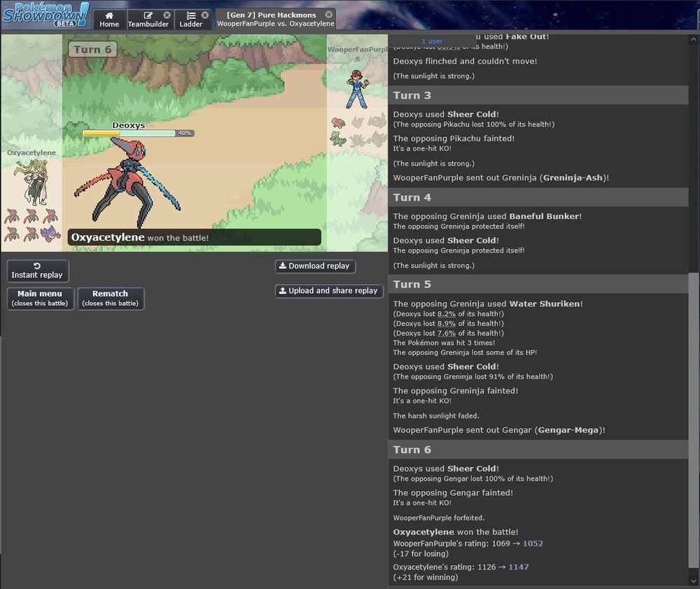Click 'Greninja-Ash' in the sent out line

573,178
